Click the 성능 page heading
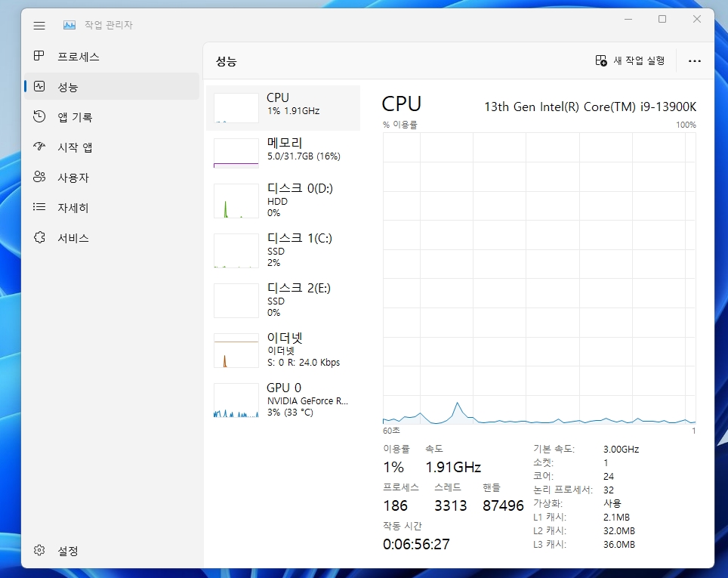Screen dimensions: 728x578 point(226,61)
